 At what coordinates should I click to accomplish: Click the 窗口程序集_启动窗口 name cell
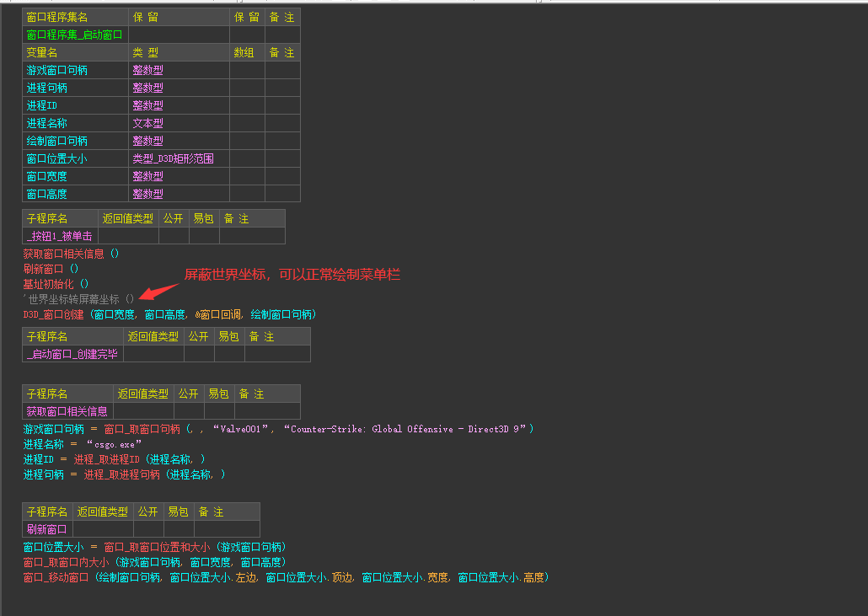pos(75,35)
